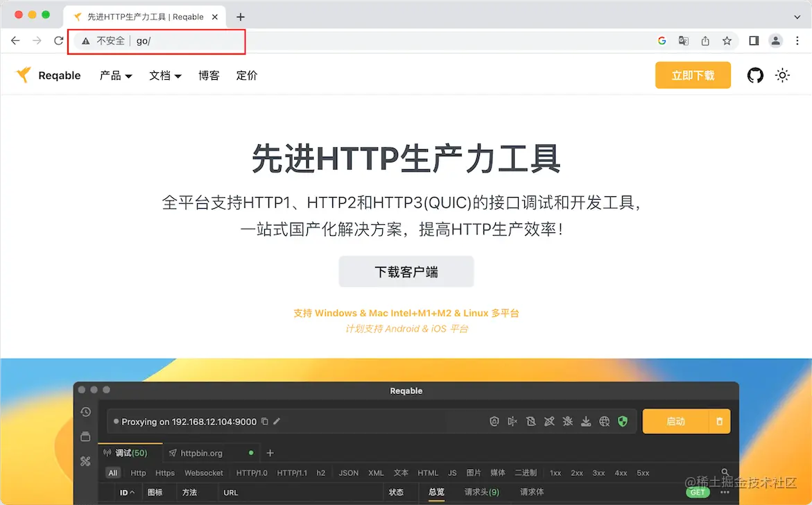Click the browser profile avatar icon

(775, 40)
